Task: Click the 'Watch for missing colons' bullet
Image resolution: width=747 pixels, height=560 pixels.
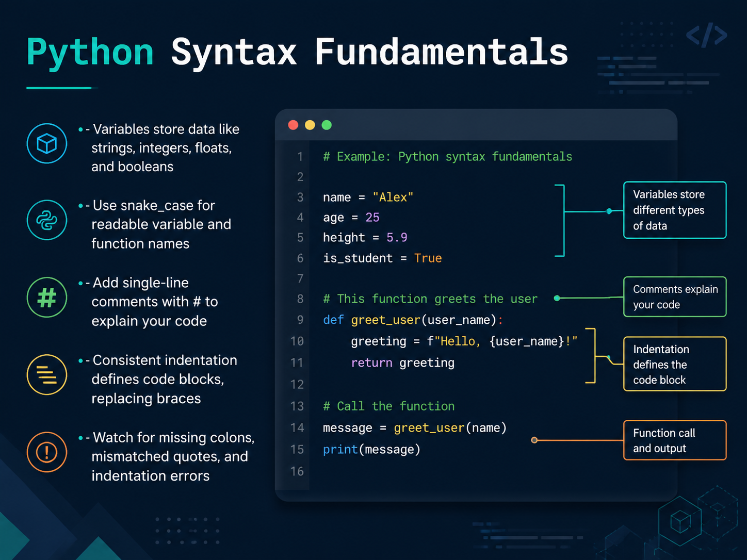Action: [167, 456]
